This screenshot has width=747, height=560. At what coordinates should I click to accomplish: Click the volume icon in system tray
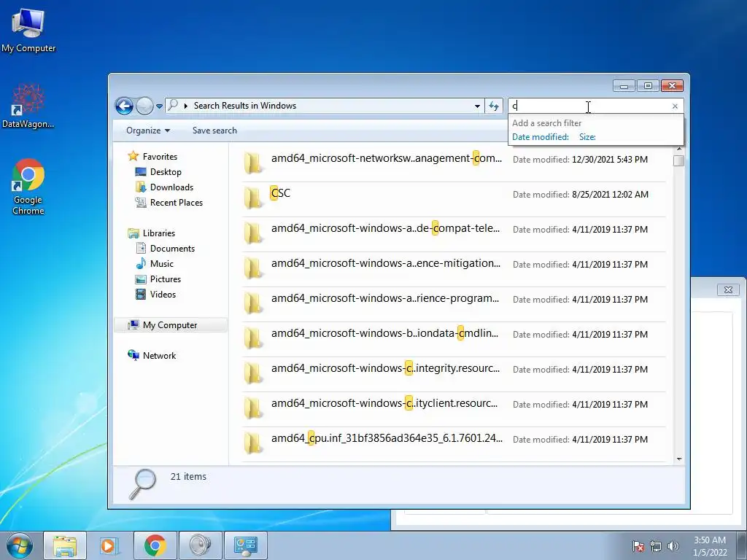coord(673,546)
